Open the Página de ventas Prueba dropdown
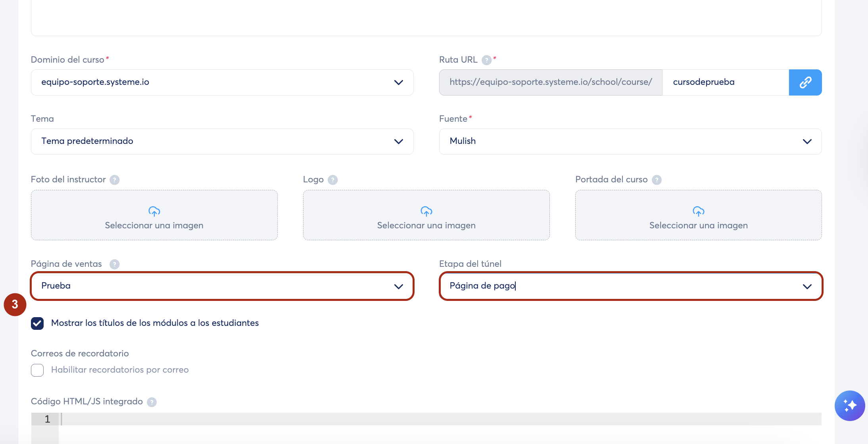868x444 pixels. 222,286
